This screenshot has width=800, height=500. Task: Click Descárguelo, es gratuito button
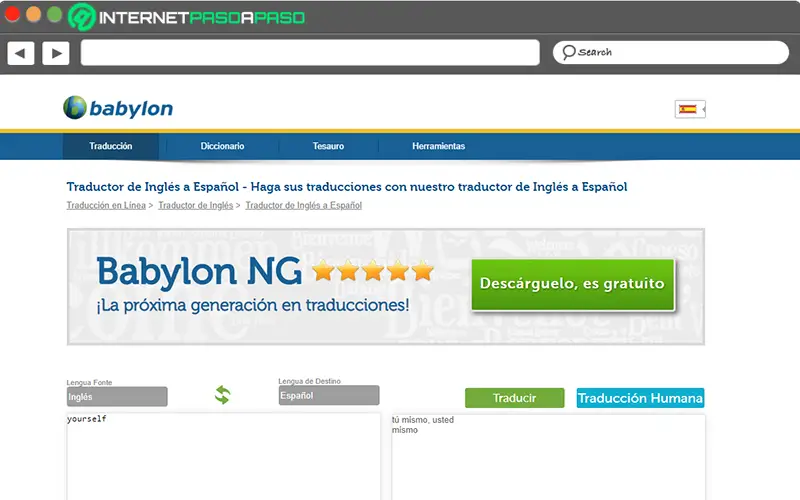coord(572,284)
